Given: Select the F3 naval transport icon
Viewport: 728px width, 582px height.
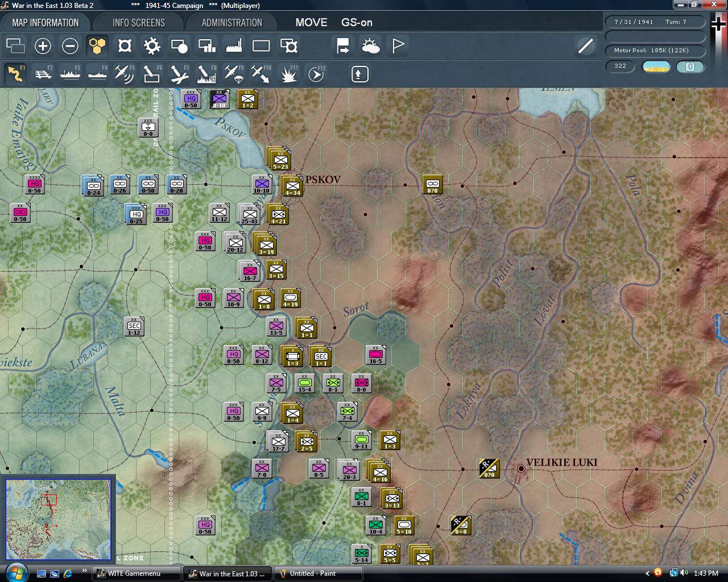Looking at the screenshot, I should tap(70, 74).
